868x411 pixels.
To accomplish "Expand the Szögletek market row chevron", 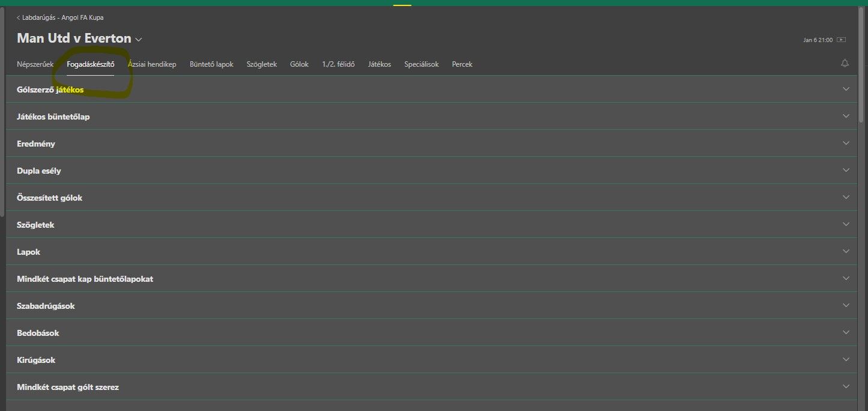I will coord(846,224).
